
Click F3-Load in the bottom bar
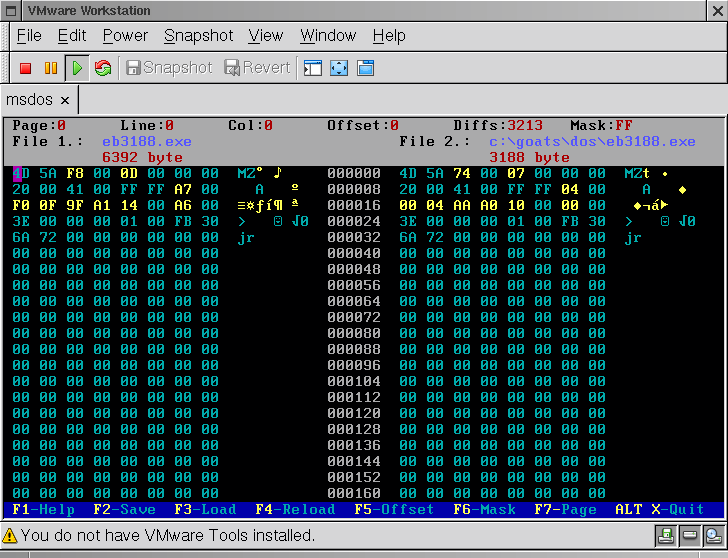click(x=205, y=510)
